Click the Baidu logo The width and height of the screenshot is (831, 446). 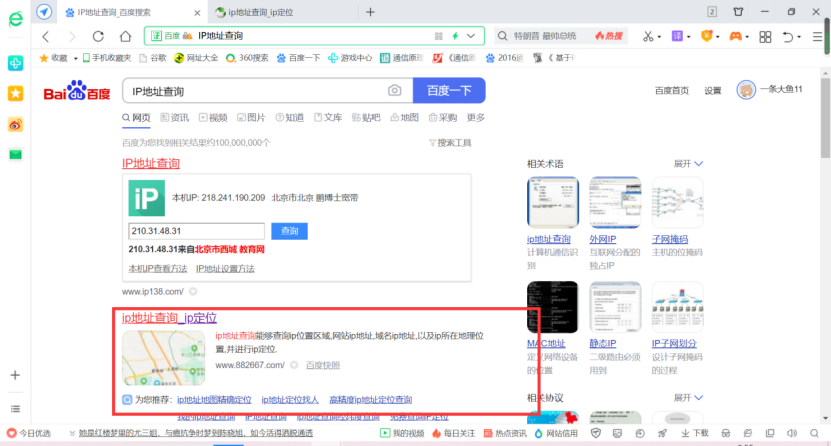(77, 91)
